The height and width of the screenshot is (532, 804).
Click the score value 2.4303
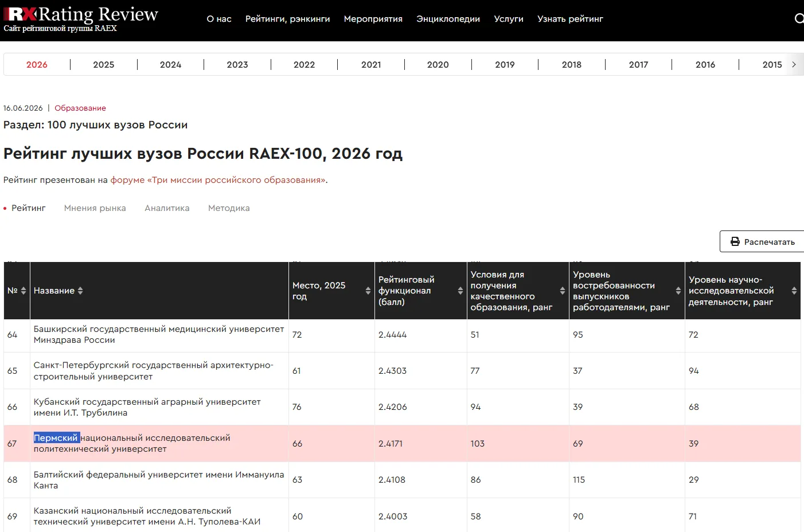point(392,371)
